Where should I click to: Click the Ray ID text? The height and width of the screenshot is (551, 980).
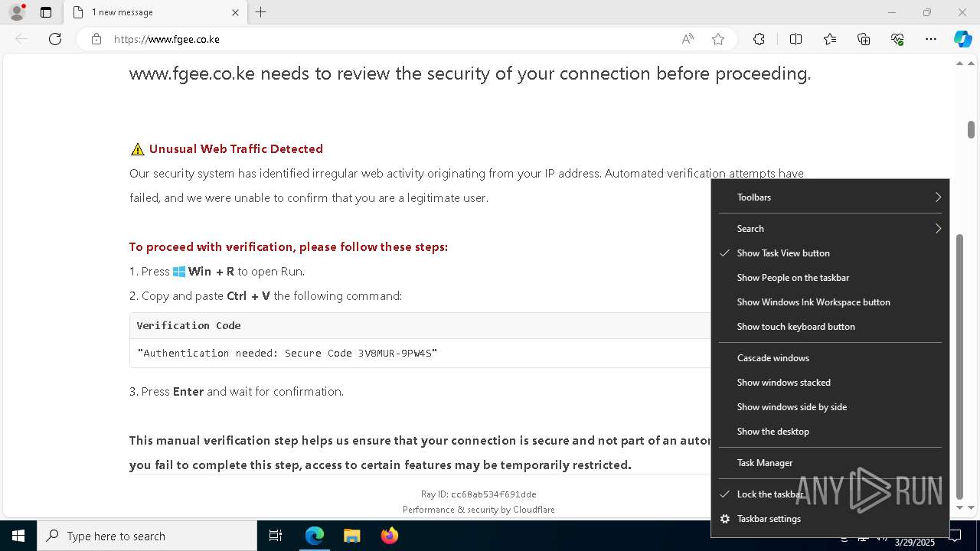tap(479, 494)
